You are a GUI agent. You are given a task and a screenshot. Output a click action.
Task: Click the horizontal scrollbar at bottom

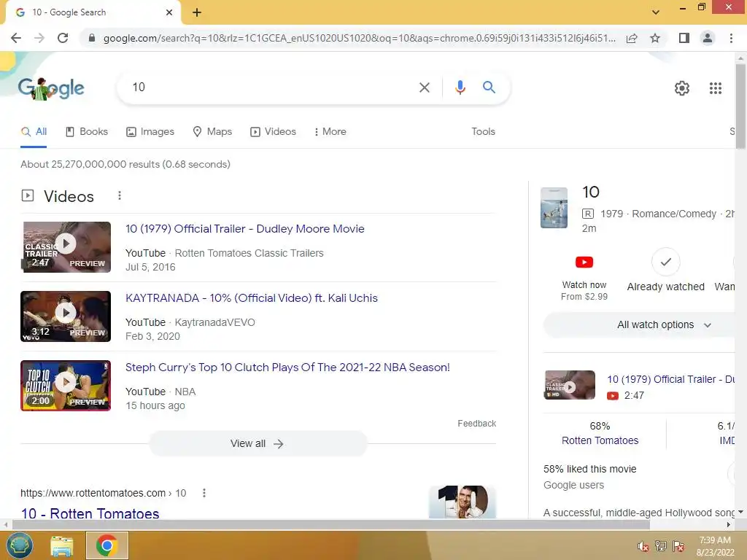coord(331,525)
